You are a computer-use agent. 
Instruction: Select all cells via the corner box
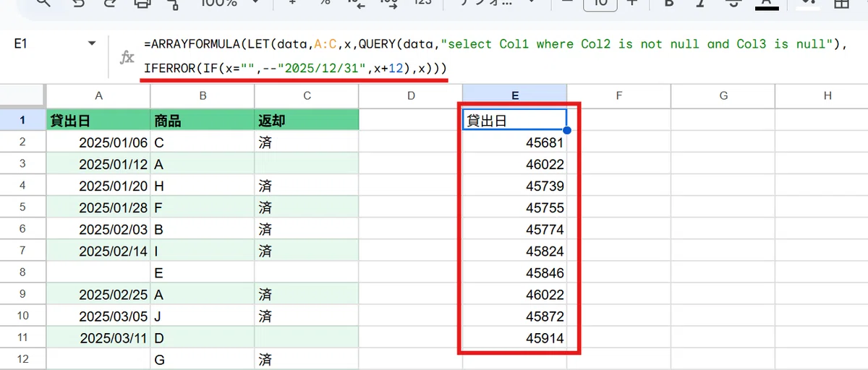[22, 95]
